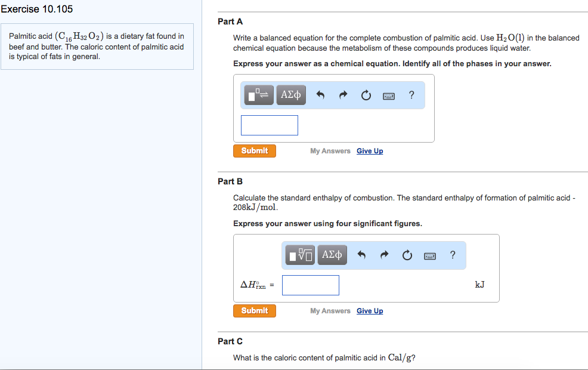
Task: Submit the Part A chemical equation
Action: pyautogui.click(x=254, y=150)
